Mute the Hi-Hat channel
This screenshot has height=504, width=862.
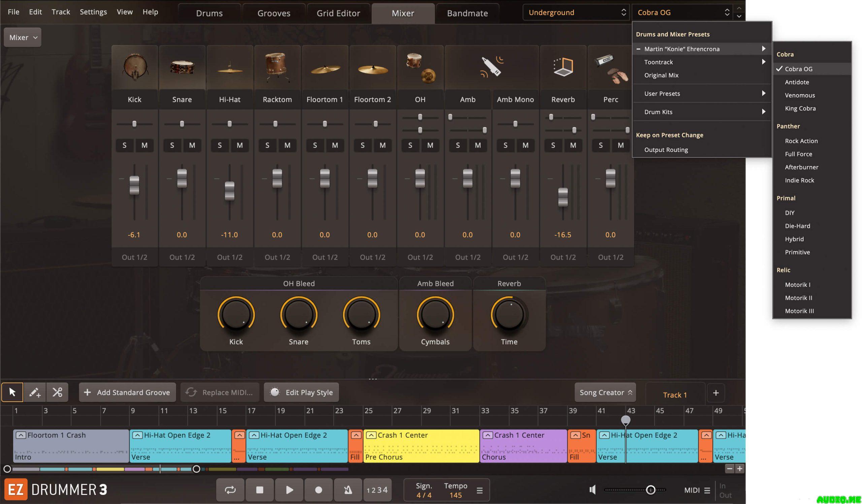pos(240,145)
